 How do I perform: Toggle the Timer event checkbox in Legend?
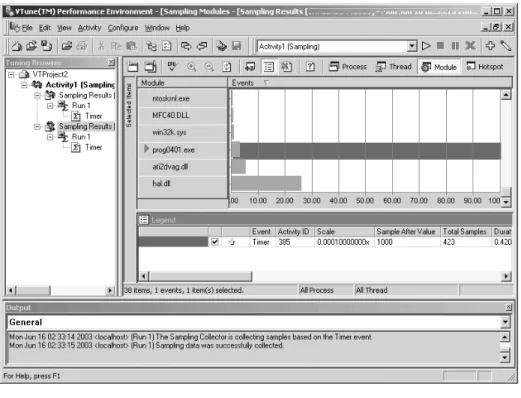coord(215,242)
